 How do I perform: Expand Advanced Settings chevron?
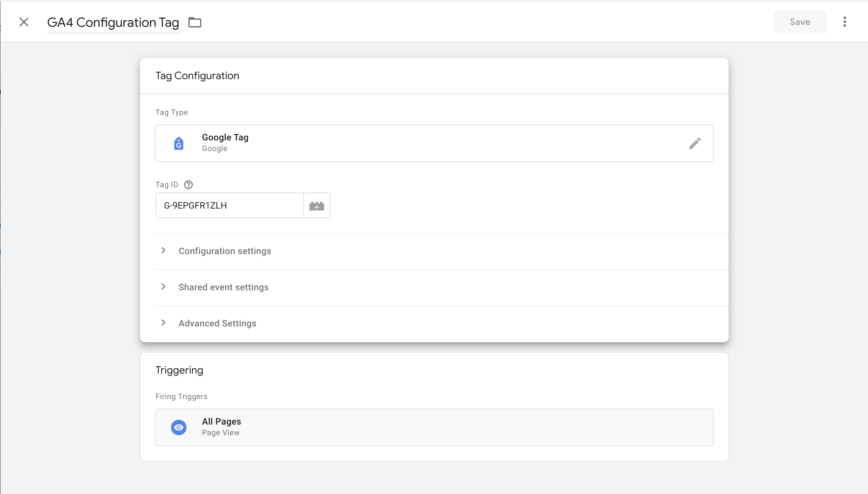point(163,323)
